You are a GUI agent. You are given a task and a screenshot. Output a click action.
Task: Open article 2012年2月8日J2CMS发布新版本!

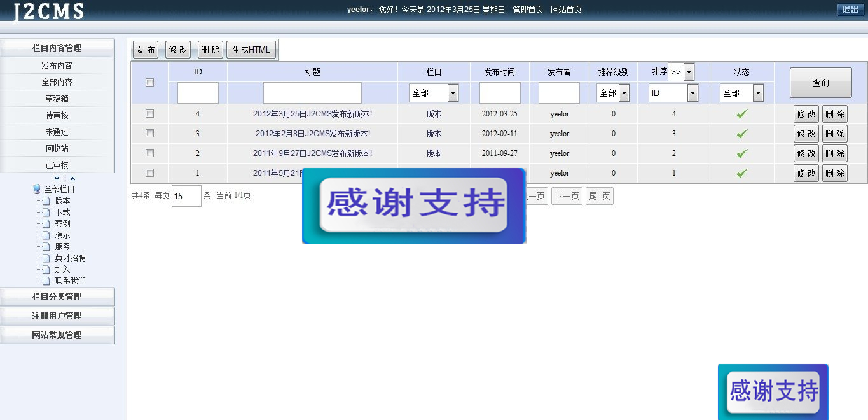click(312, 134)
